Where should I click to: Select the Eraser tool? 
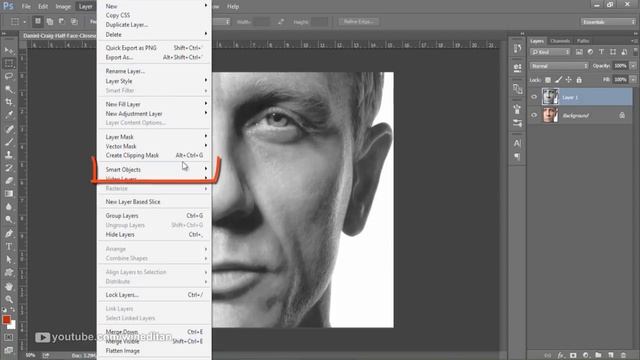[x=9, y=181]
